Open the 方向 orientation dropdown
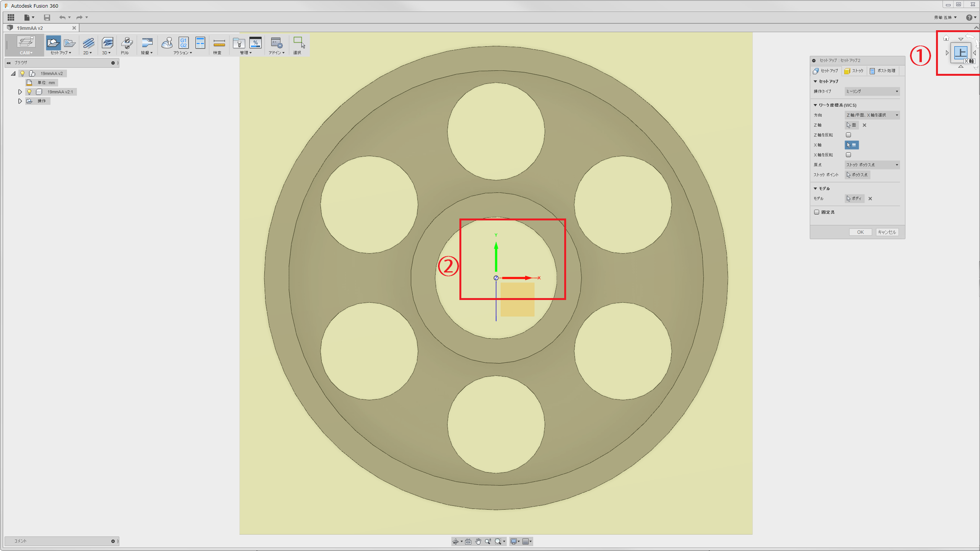 click(872, 115)
